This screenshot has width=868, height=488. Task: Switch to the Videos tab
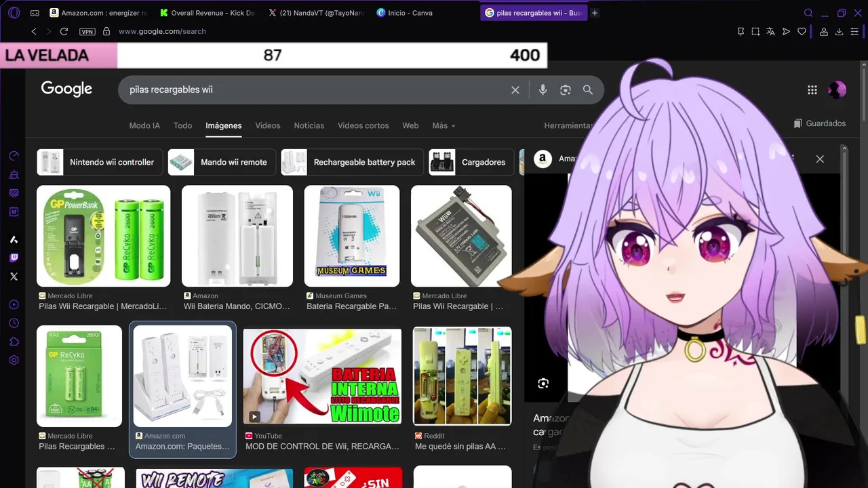click(x=268, y=125)
